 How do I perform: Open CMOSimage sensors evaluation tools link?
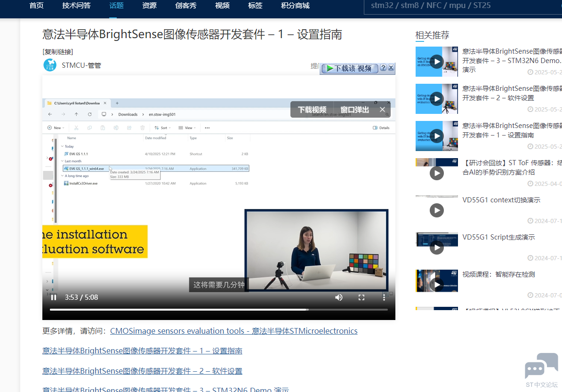[233, 331]
